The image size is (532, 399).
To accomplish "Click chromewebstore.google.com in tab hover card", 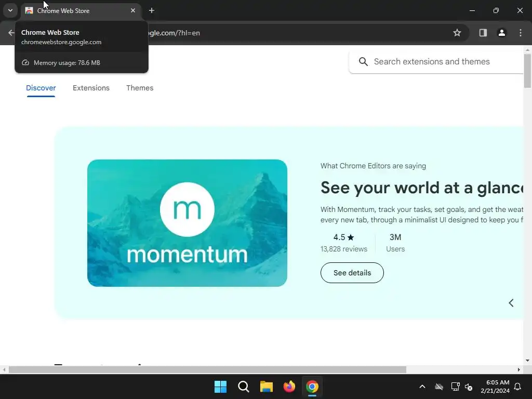I will pyautogui.click(x=61, y=42).
